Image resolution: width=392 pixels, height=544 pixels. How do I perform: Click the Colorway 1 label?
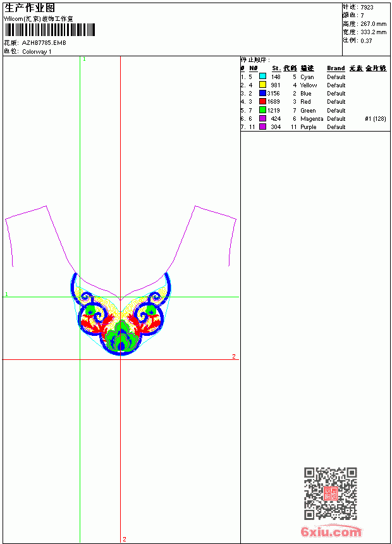click(x=37, y=52)
